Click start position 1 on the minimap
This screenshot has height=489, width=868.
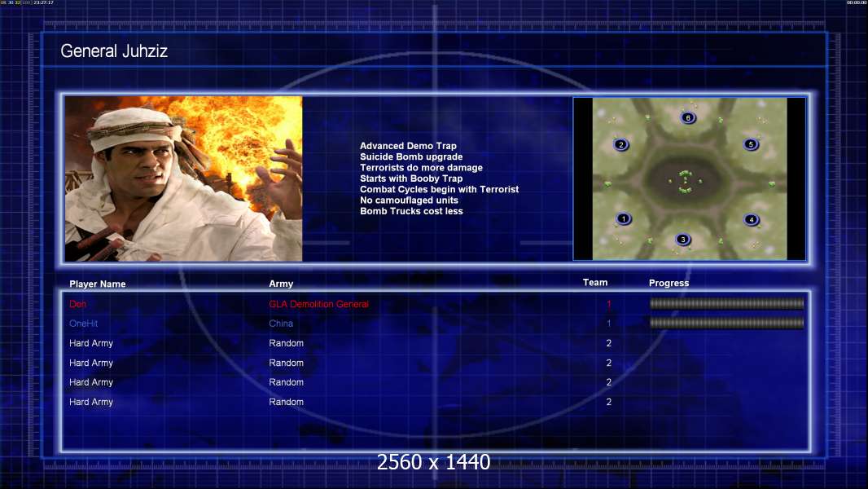pyautogui.click(x=623, y=218)
